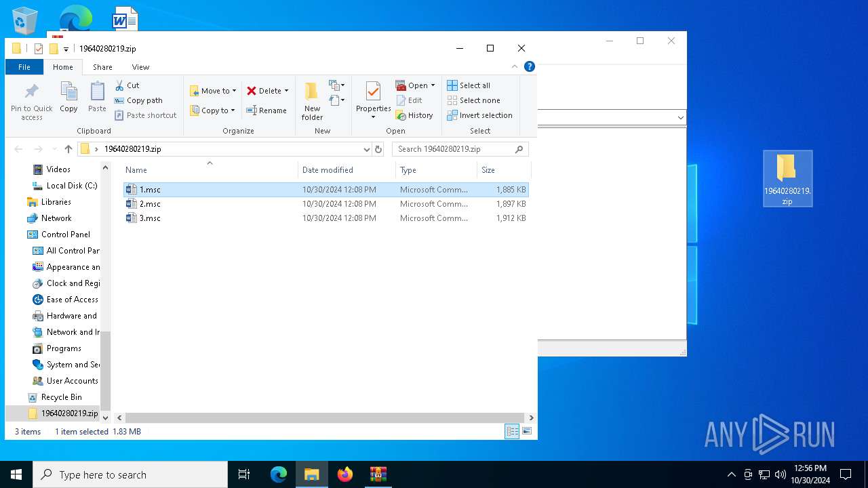
Task: Expand the Open dropdown arrow
Action: [x=433, y=85]
